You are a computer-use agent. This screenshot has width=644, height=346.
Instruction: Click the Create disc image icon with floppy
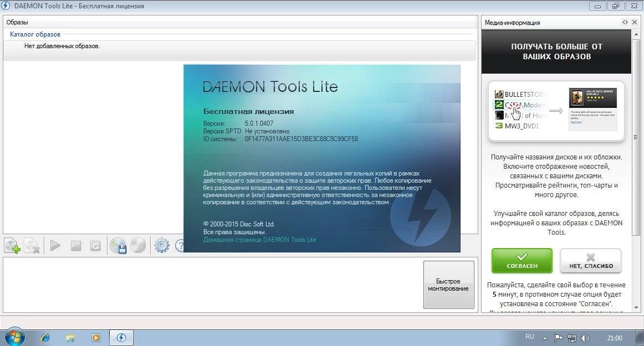pyautogui.click(x=118, y=246)
